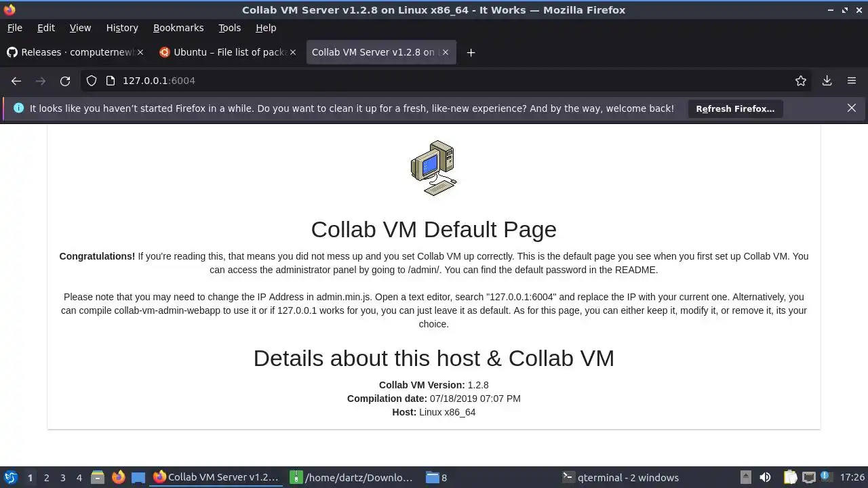This screenshot has height=488, width=868.
Task: Click the info icon in notification bar
Action: (18, 108)
